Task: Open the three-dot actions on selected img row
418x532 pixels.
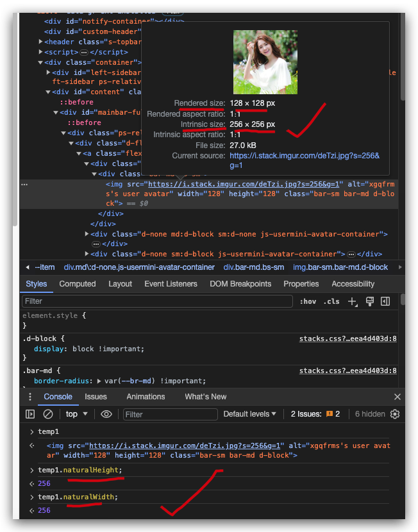Action: (x=24, y=184)
